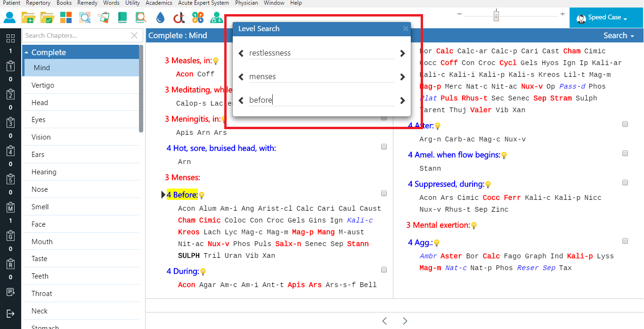Click right arrow beside restlessness field
Viewport: 644px width, 329px height.
pyautogui.click(x=402, y=53)
